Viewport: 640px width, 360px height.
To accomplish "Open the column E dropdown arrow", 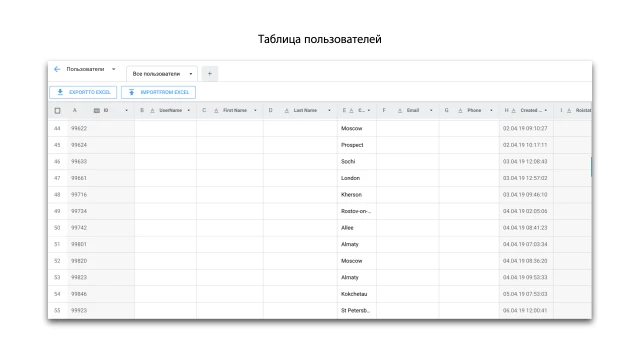I will (369, 111).
